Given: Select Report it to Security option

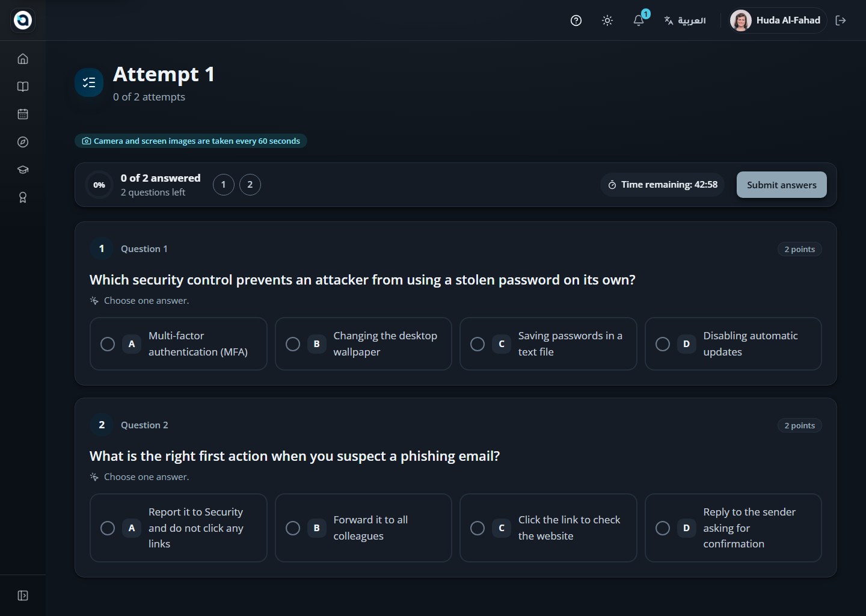Looking at the screenshot, I should click(x=178, y=528).
